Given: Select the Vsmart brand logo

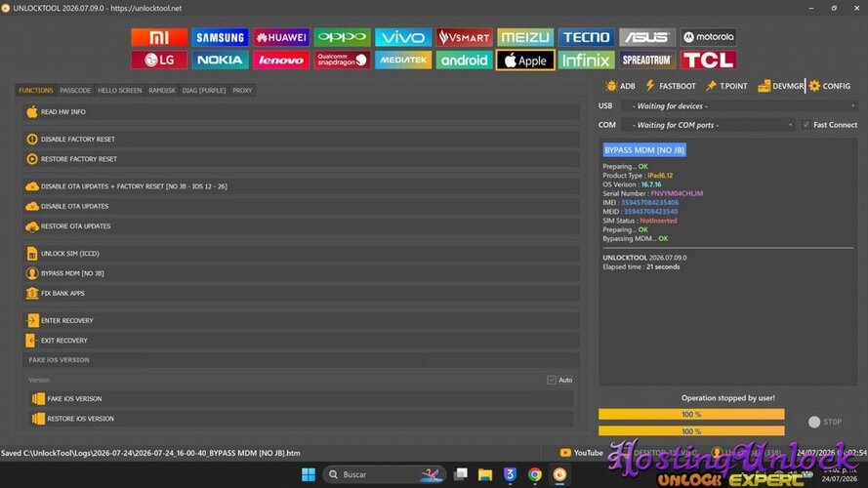Looking at the screenshot, I should [464, 37].
